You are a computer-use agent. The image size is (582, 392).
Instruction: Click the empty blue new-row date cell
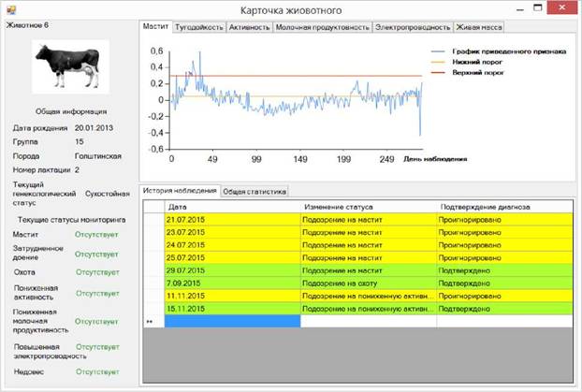tap(232, 322)
